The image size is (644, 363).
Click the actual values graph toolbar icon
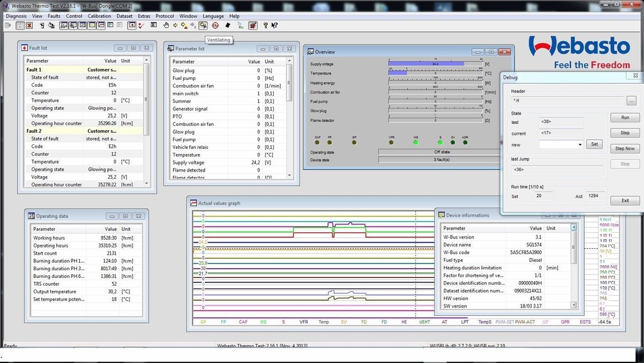101,26
